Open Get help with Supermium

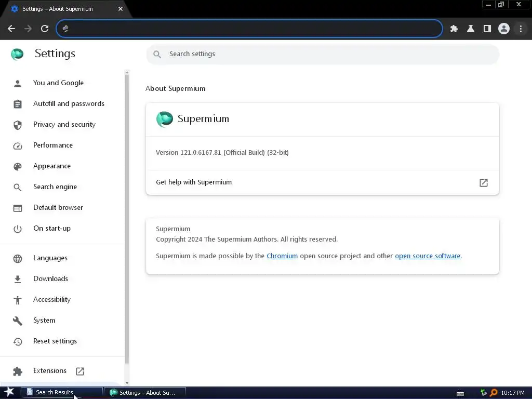(x=322, y=182)
